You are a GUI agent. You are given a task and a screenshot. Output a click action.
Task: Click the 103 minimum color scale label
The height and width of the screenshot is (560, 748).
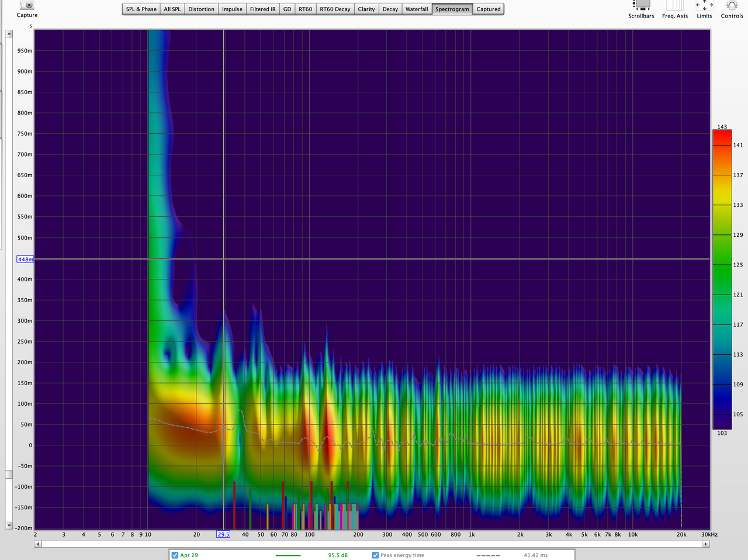pyautogui.click(x=722, y=433)
